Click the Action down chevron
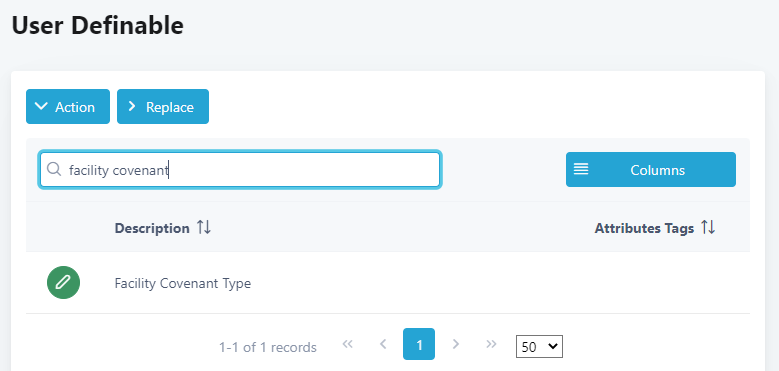This screenshot has height=371, width=779. click(x=42, y=106)
